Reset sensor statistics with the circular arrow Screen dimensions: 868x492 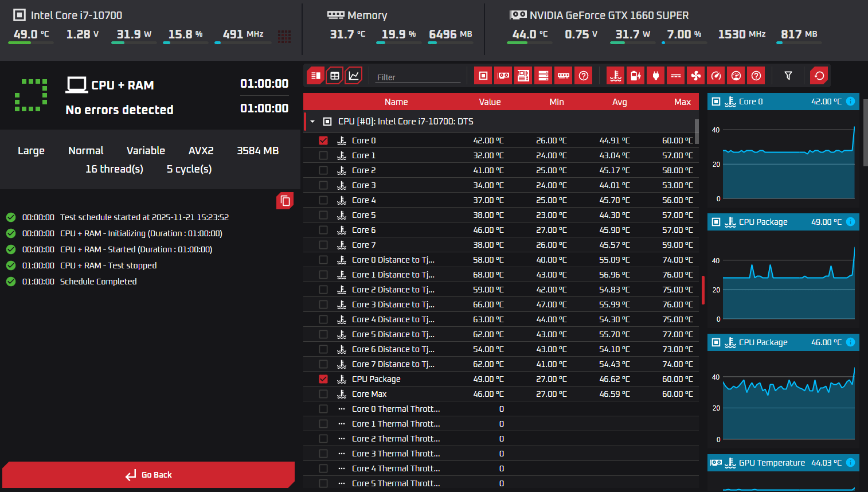point(819,76)
